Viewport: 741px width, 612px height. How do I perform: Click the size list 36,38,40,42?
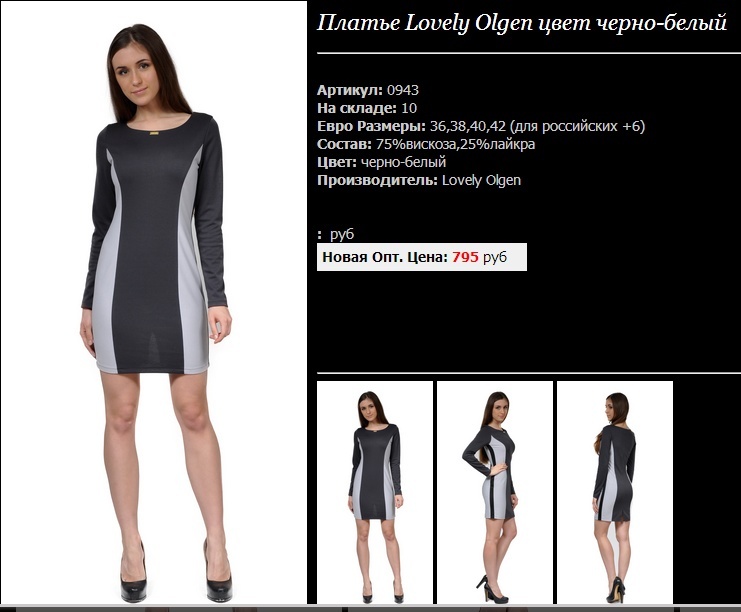coord(468,126)
